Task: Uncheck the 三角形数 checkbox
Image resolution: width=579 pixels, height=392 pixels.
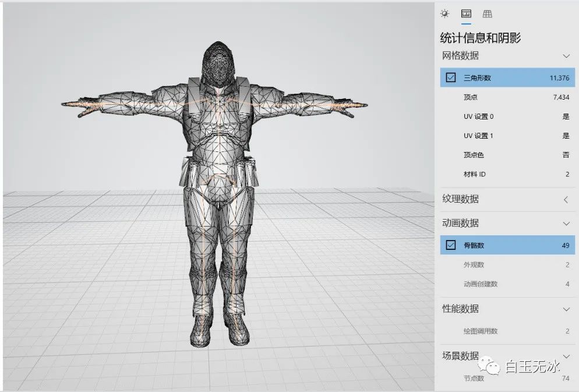Action: pos(450,77)
